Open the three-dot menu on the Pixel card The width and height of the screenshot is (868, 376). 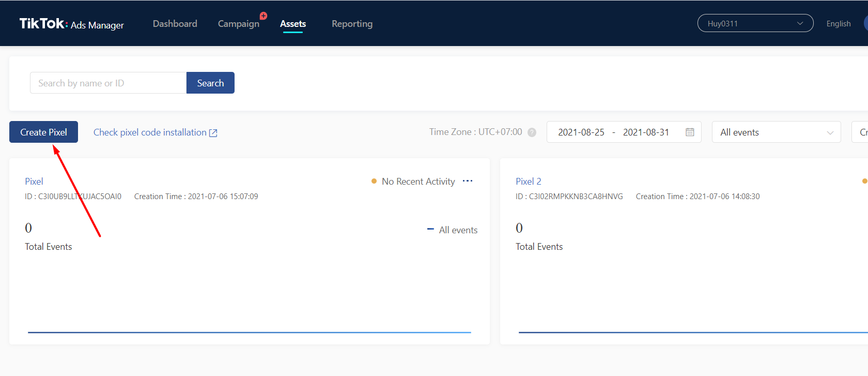coord(468,181)
